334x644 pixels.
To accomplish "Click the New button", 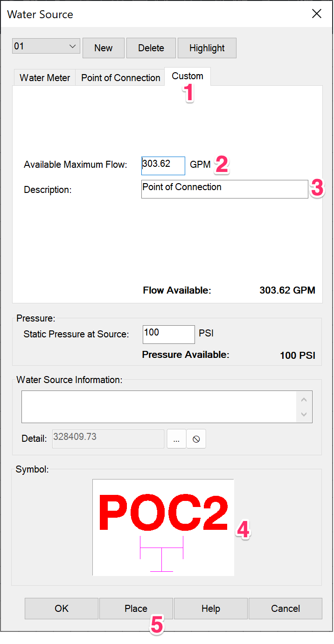I will [x=104, y=48].
